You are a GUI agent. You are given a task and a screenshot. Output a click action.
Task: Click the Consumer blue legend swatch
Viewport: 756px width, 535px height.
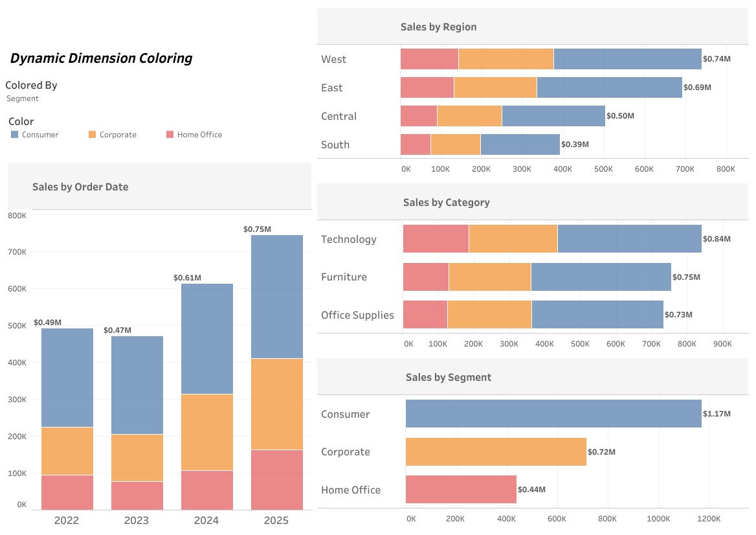[x=15, y=135]
